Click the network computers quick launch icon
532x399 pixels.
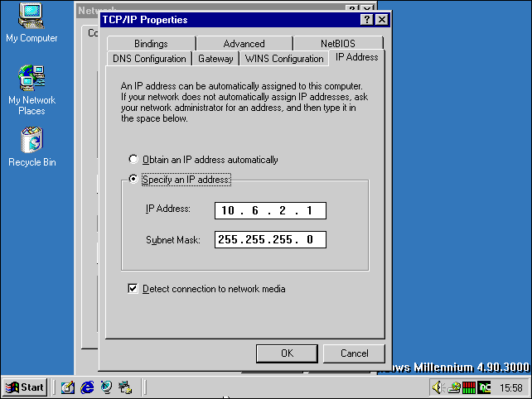click(125, 387)
